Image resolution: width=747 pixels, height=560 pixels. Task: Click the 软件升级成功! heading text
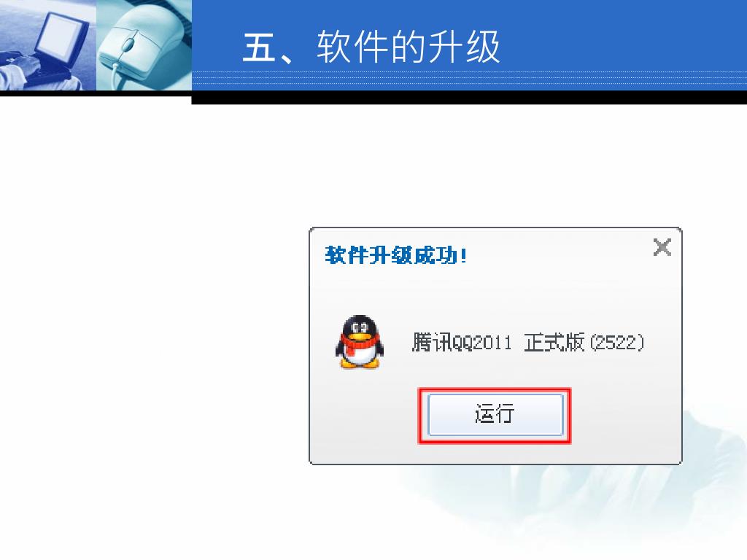pyautogui.click(x=396, y=255)
